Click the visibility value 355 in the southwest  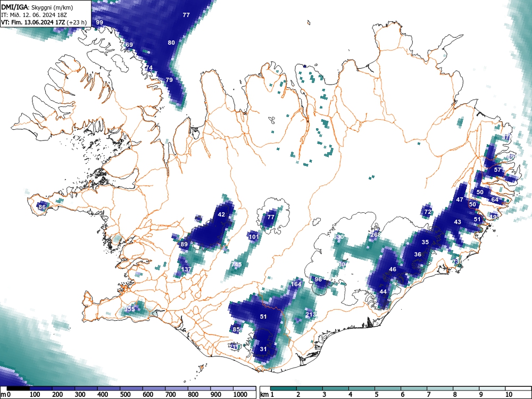click(x=129, y=309)
